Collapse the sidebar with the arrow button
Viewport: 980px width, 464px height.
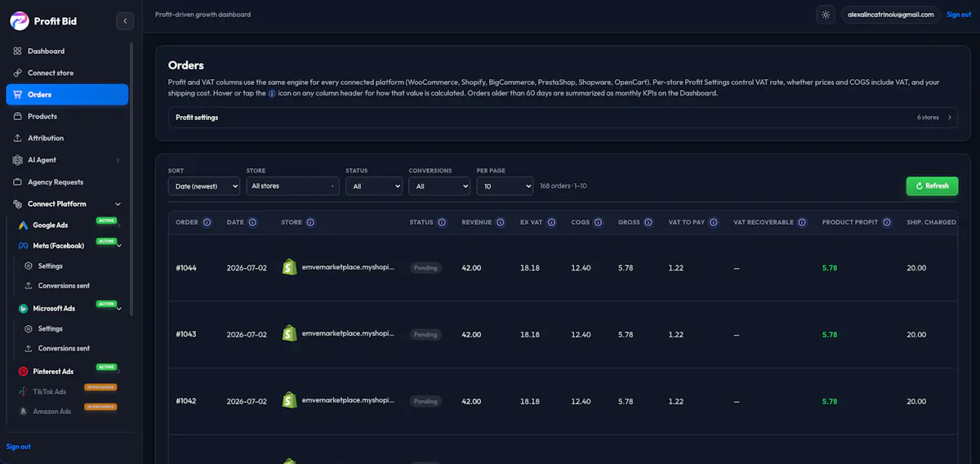[x=125, y=21]
